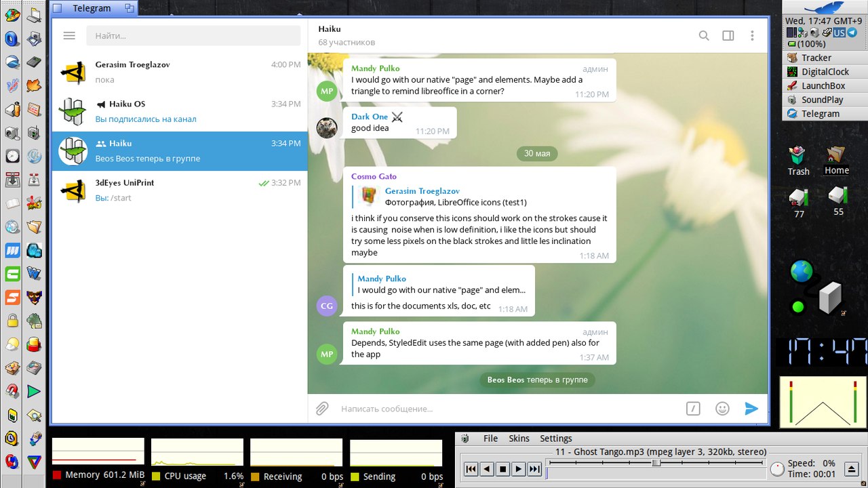Search messages in the Haiku chat
Screen dimensions: 868x488
(x=704, y=35)
